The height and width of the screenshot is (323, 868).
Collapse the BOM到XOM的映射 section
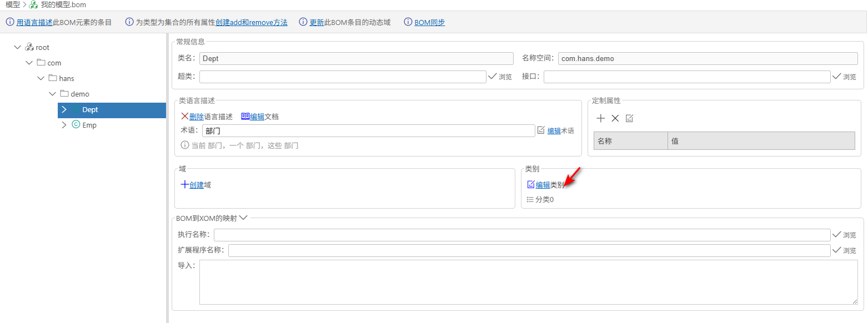(243, 218)
